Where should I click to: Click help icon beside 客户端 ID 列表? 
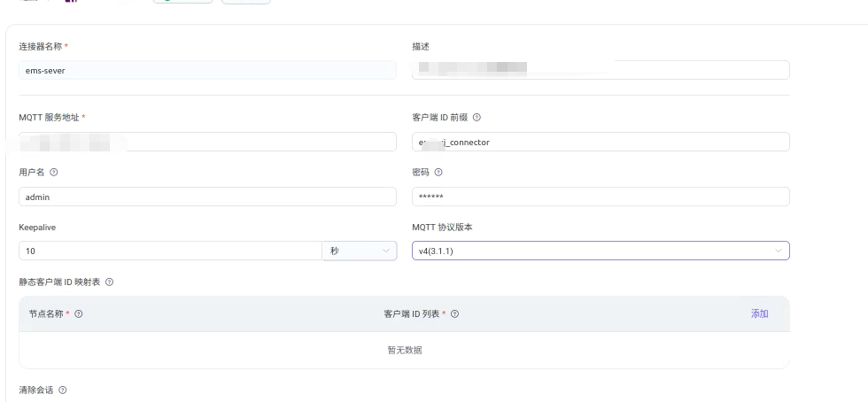pyautogui.click(x=454, y=314)
